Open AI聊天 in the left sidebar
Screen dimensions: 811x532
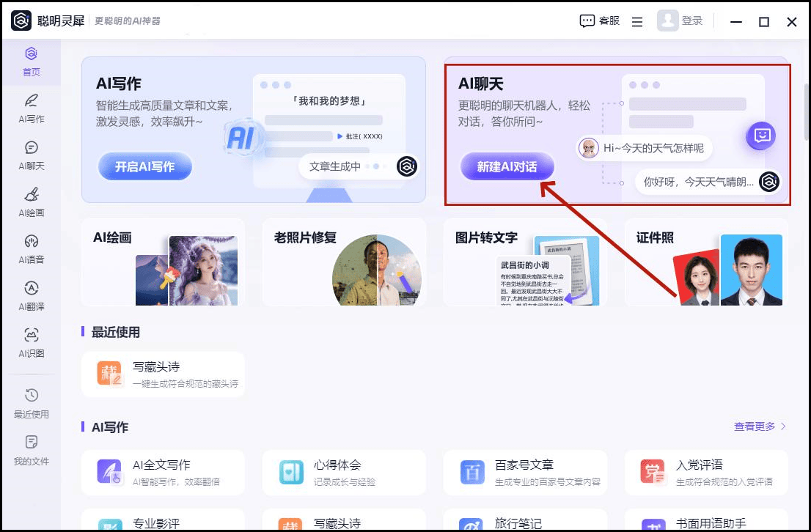31,155
